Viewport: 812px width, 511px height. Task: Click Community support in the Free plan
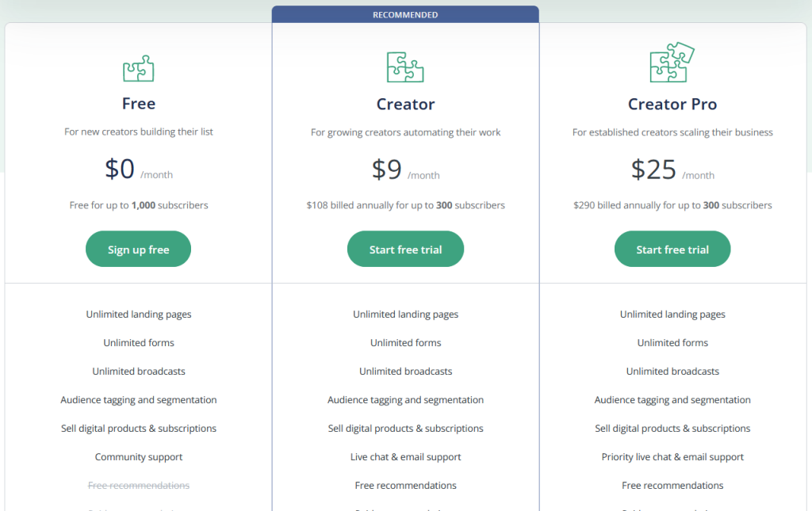coord(139,456)
